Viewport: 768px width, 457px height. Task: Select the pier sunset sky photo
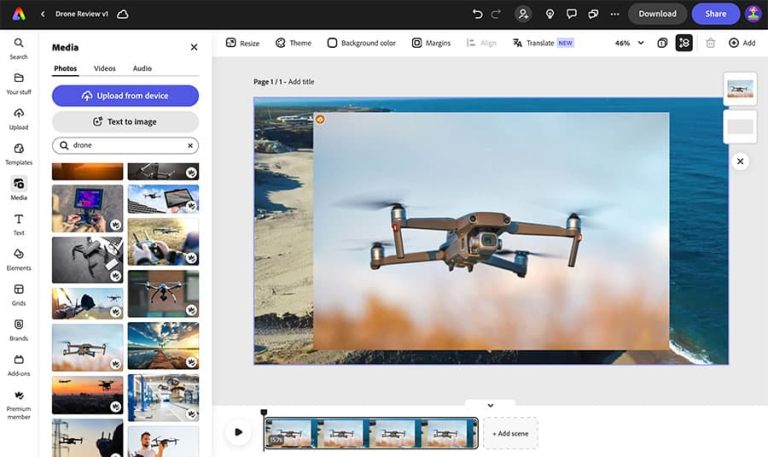tap(164, 346)
